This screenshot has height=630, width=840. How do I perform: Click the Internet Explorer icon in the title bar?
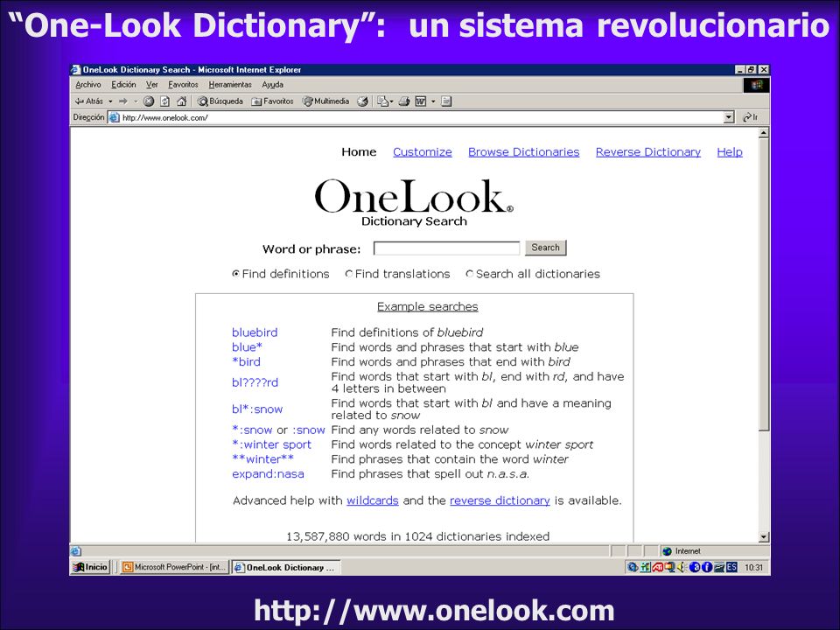pyautogui.click(x=75, y=70)
